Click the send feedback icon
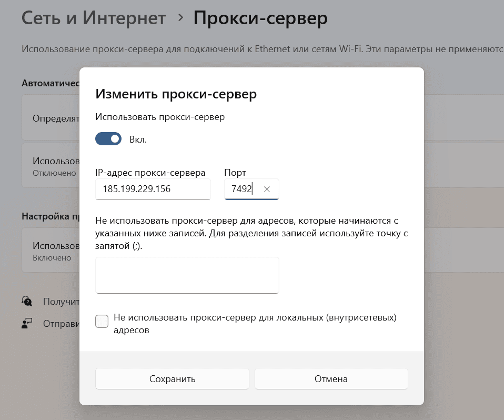This screenshot has width=504, height=420. [27, 323]
